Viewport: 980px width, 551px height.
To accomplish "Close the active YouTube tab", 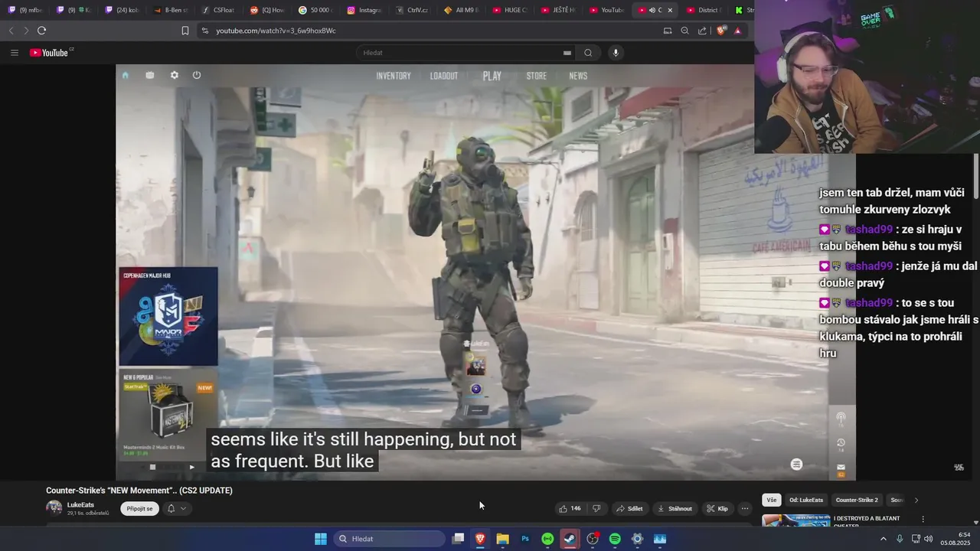I will pyautogui.click(x=670, y=10).
